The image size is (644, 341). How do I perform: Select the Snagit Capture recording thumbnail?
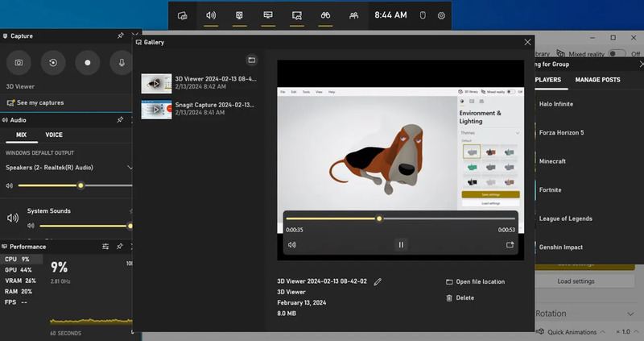coord(157,108)
